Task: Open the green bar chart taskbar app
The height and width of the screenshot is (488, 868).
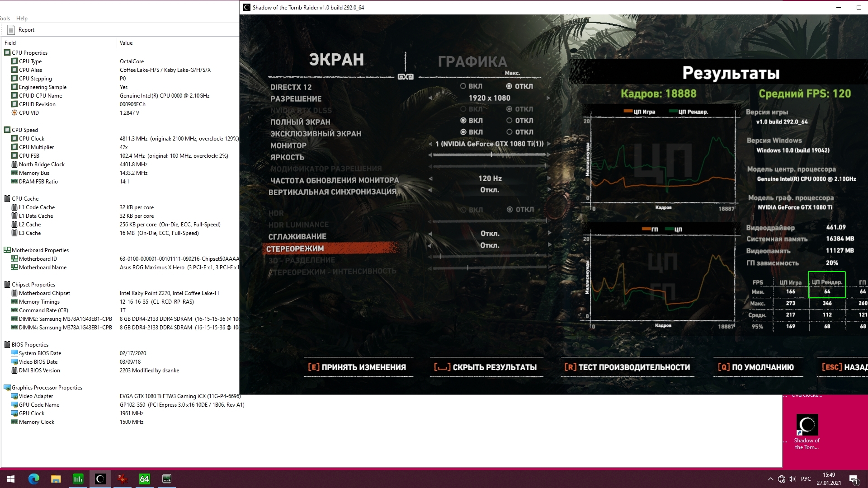Action: (x=78, y=479)
